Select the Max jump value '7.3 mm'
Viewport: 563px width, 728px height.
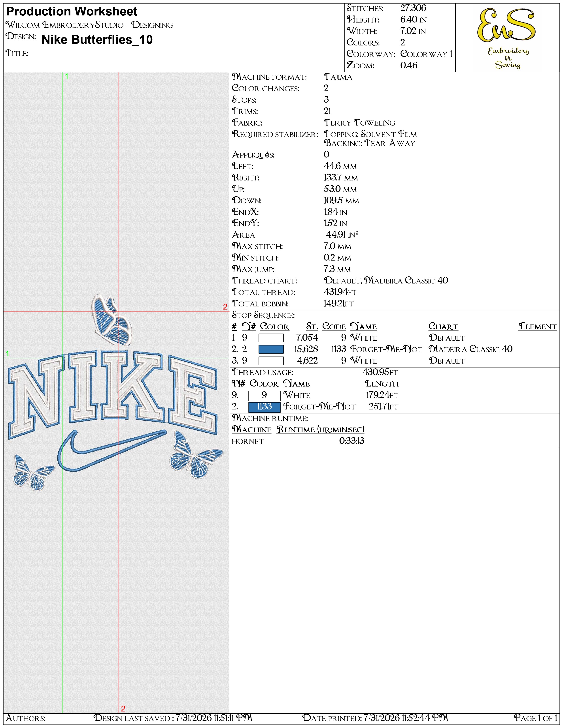(x=338, y=269)
